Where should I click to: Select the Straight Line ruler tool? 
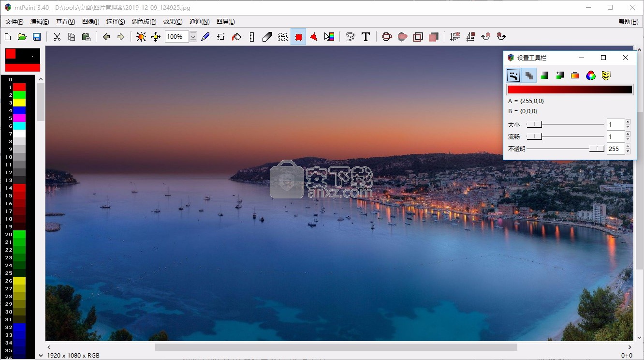pos(252,37)
